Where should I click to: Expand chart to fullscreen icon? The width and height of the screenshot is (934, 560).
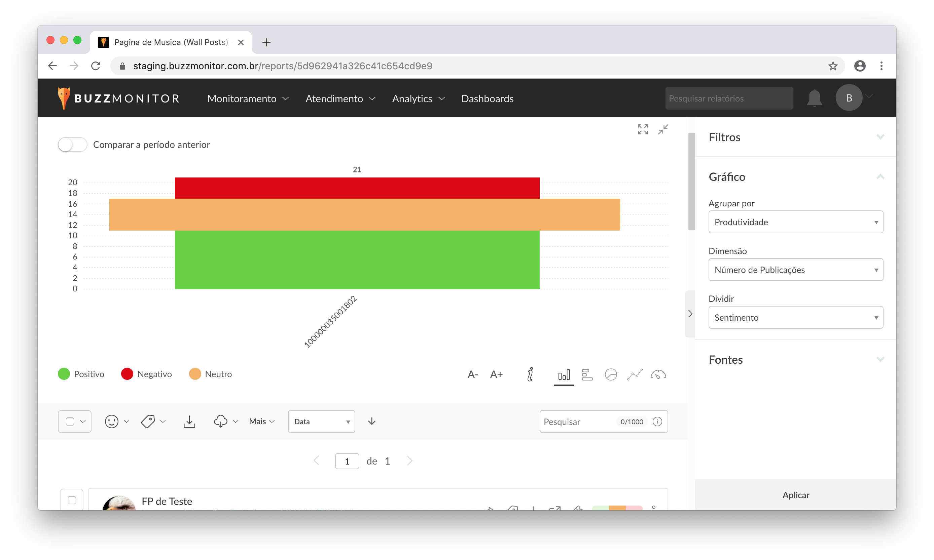[642, 129]
